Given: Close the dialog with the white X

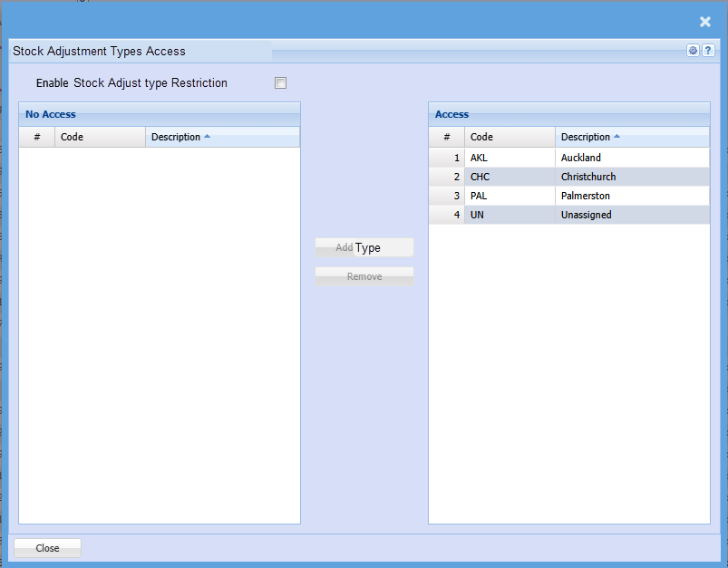Looking at the screenshot, I should click(705, 22).
